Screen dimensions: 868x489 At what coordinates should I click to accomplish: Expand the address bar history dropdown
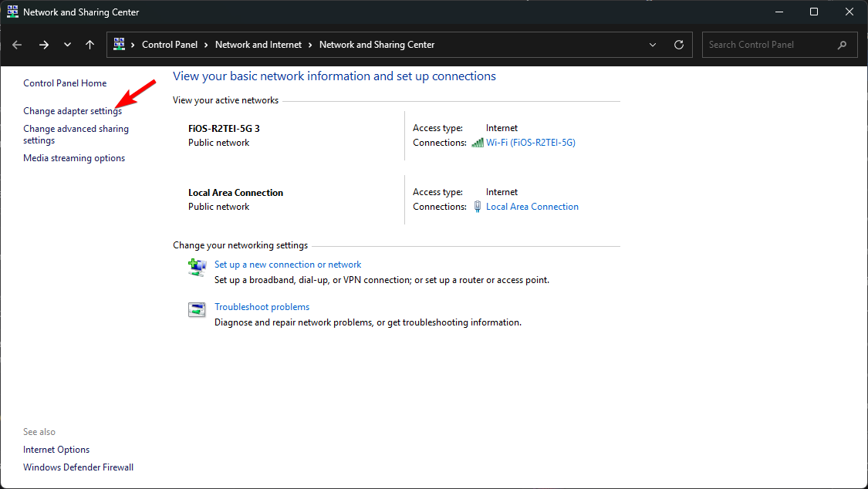653,45
